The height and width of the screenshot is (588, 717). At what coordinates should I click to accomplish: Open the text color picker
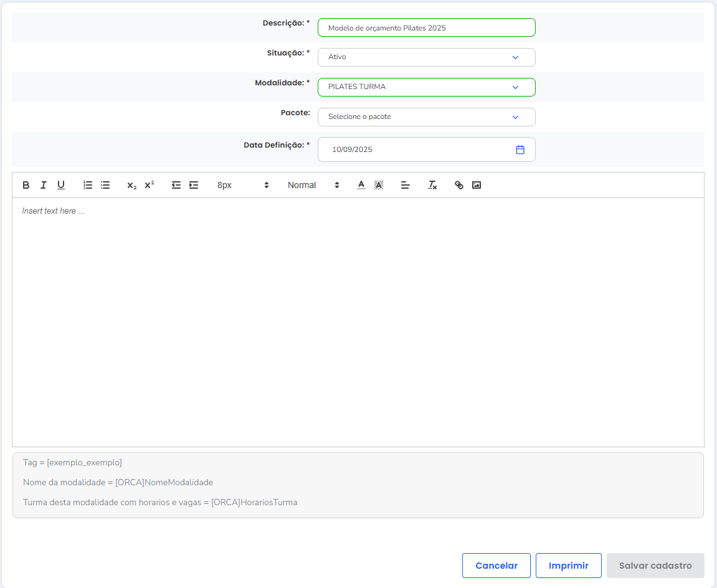361,185
